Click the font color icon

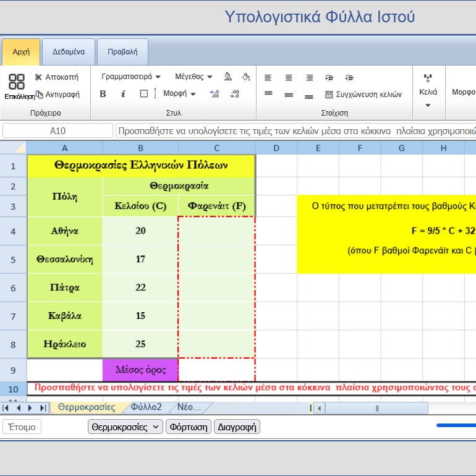pyautogui.click(x=228, y=77)
